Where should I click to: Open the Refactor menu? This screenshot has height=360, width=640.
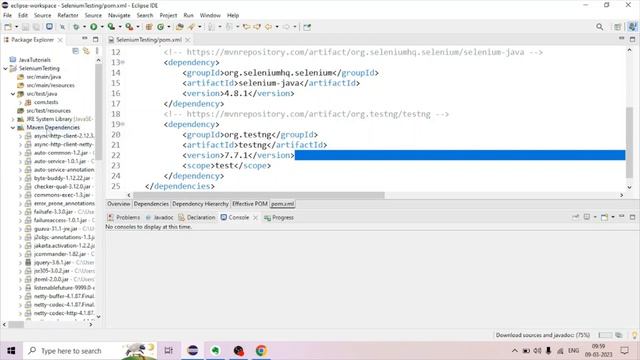[68, 15]
